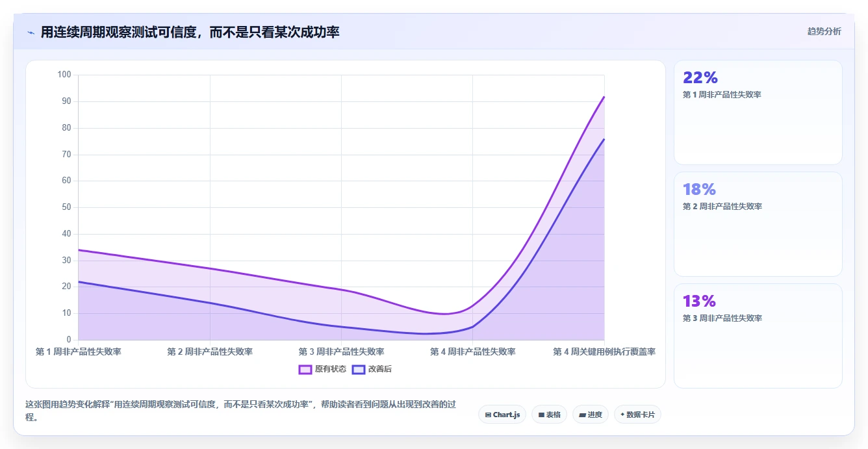Viewport: 868px width, 449px height.
Task: Click the y-axis value 50
Action: coord(66,207)
